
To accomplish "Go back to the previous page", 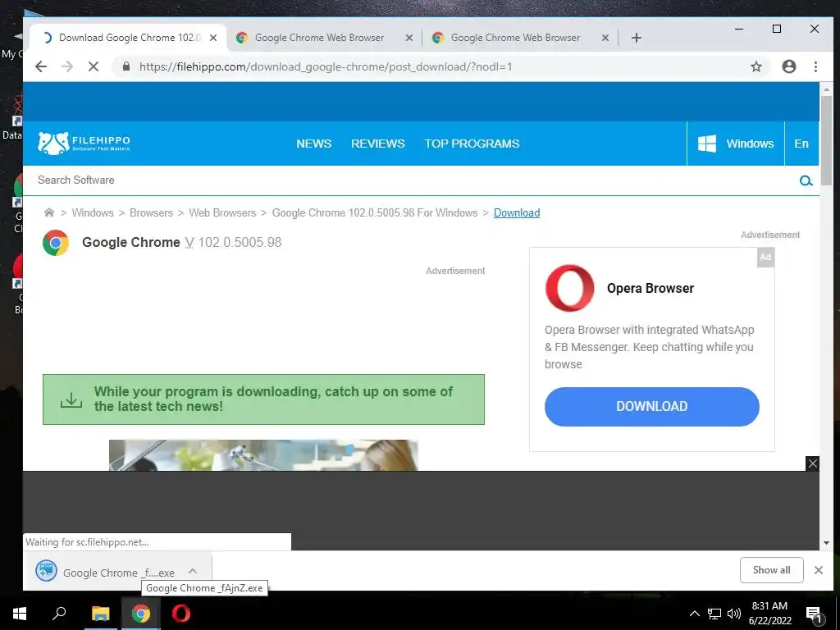I will point(41,66).
